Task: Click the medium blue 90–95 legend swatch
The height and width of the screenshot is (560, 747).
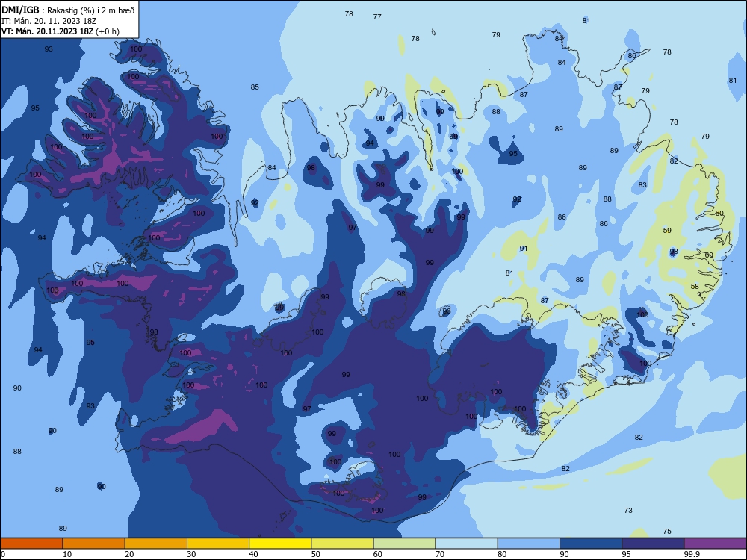Action: tap(591, 544)
